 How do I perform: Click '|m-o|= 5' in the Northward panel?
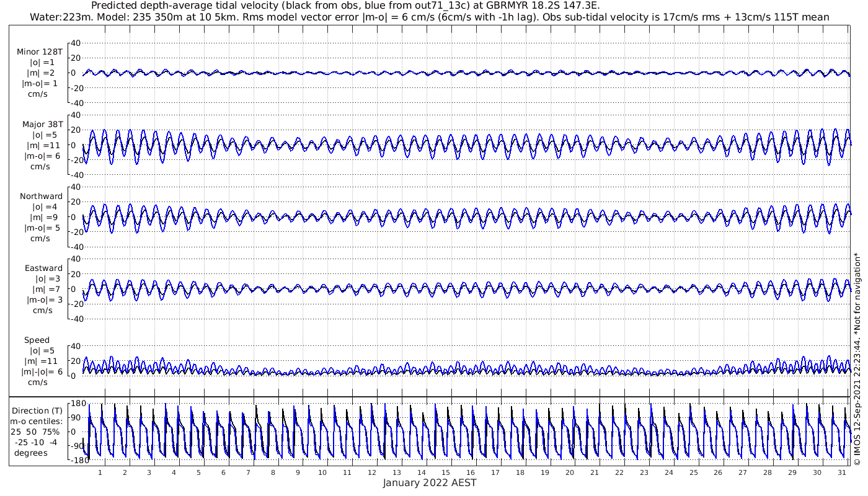point(42,228)
